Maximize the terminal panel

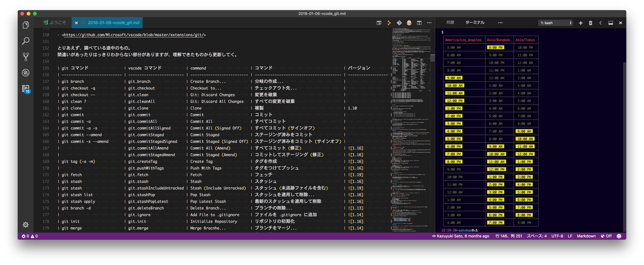click(x=611, y=23)
